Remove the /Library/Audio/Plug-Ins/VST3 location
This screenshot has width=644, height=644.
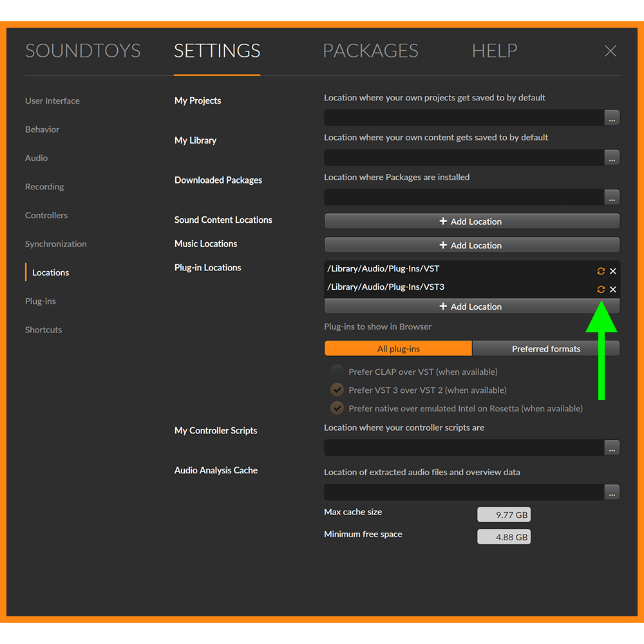[613, 290]
